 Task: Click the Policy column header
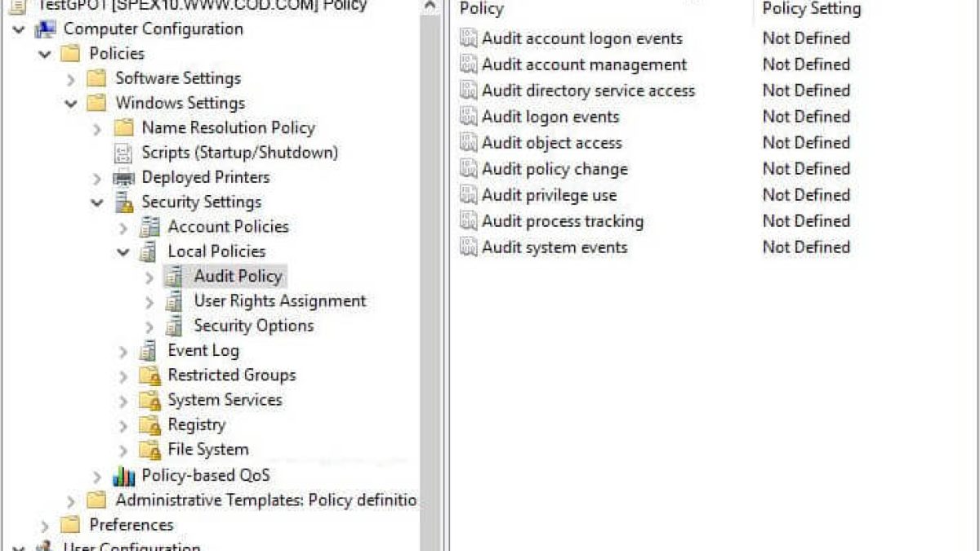(x=482, y=9)
